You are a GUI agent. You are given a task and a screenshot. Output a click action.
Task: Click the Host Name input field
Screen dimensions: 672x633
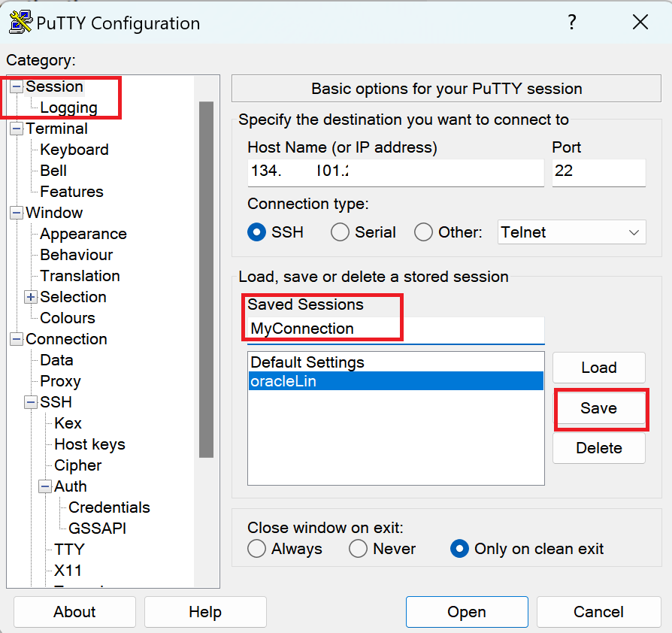(x=395, y=172)
